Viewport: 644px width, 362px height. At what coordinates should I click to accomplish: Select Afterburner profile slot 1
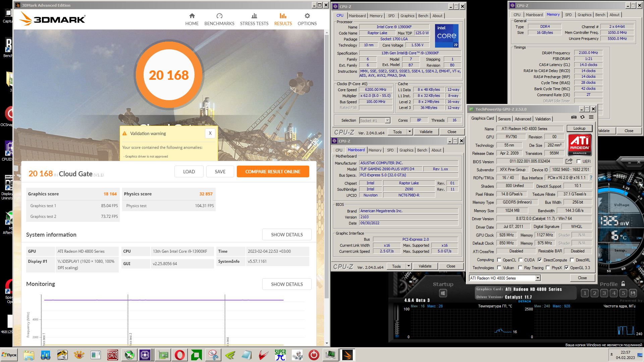[x=585, y=293]
